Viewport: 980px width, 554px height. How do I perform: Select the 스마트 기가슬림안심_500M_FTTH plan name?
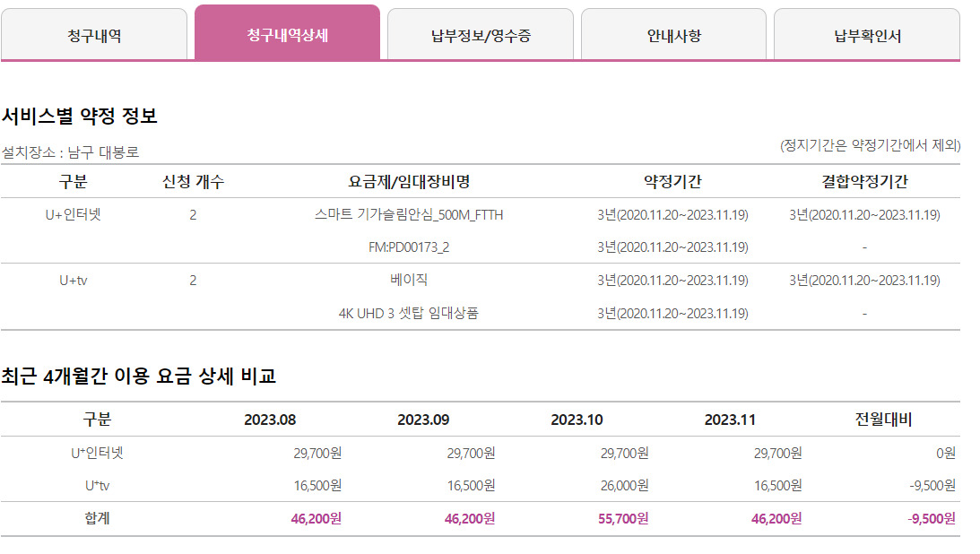(x=409, y=215)
